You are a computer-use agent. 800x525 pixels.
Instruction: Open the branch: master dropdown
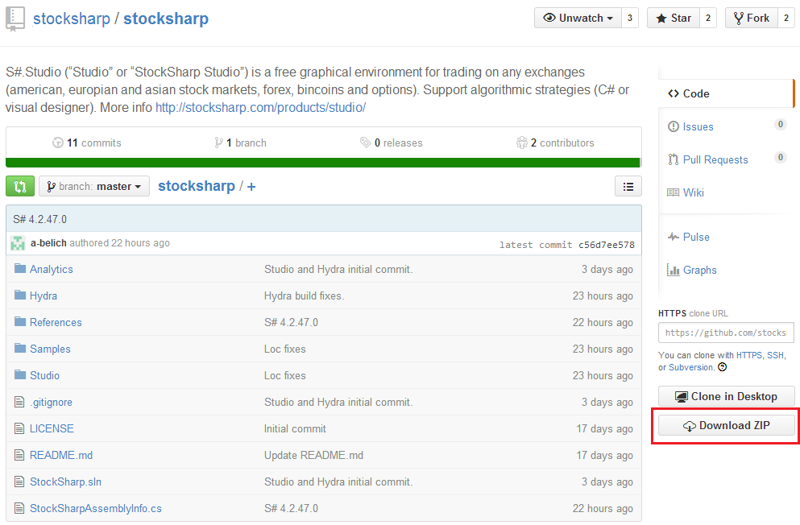pos(94,186)
